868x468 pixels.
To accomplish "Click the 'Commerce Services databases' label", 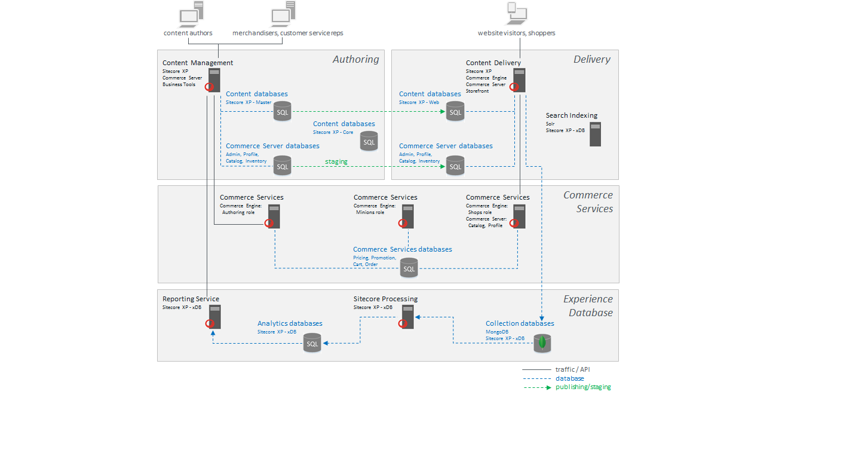I will [403, 249].
